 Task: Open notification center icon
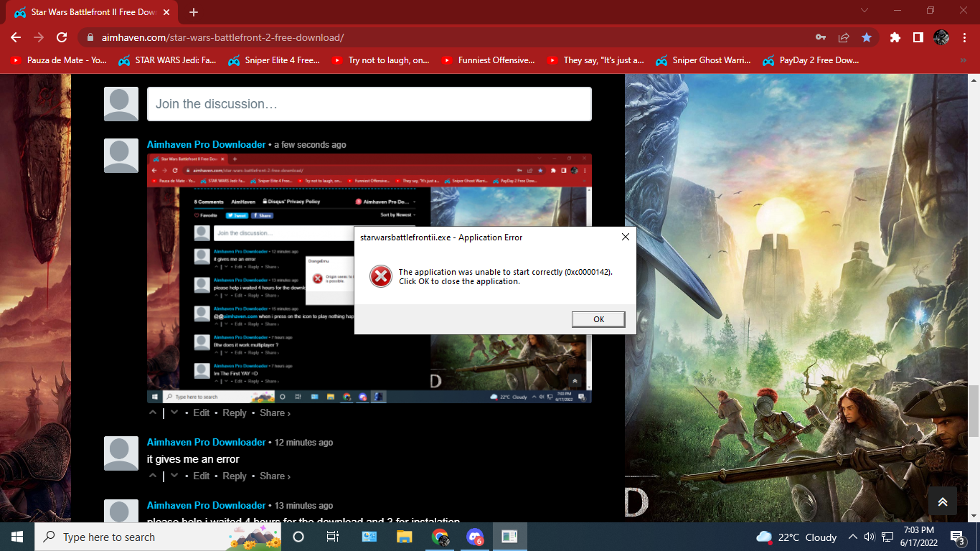click(958, 537)
